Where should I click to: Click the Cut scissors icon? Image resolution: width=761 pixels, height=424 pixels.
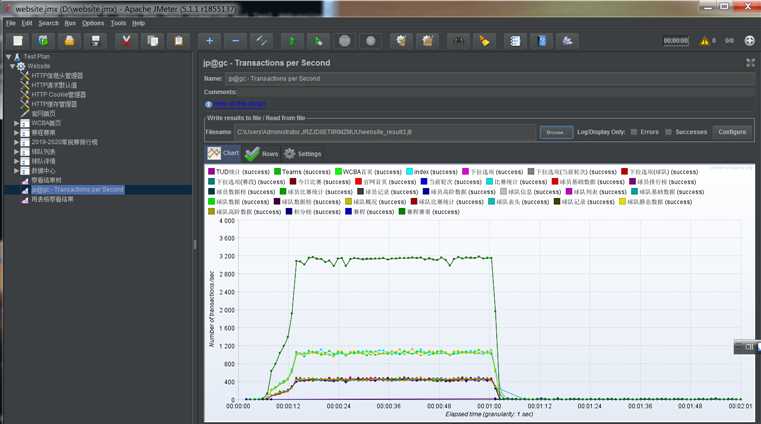click(x=126, y=41)
